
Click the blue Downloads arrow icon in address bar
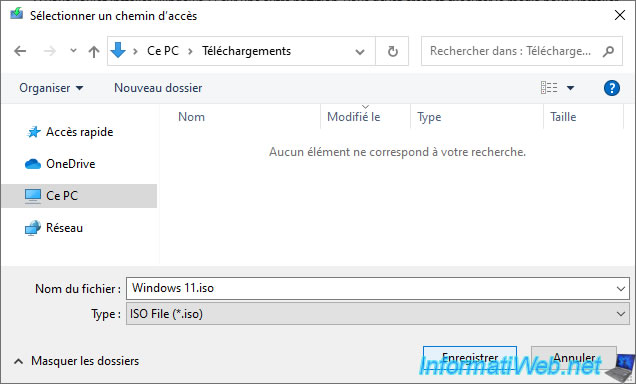click(x=118, y=51)
